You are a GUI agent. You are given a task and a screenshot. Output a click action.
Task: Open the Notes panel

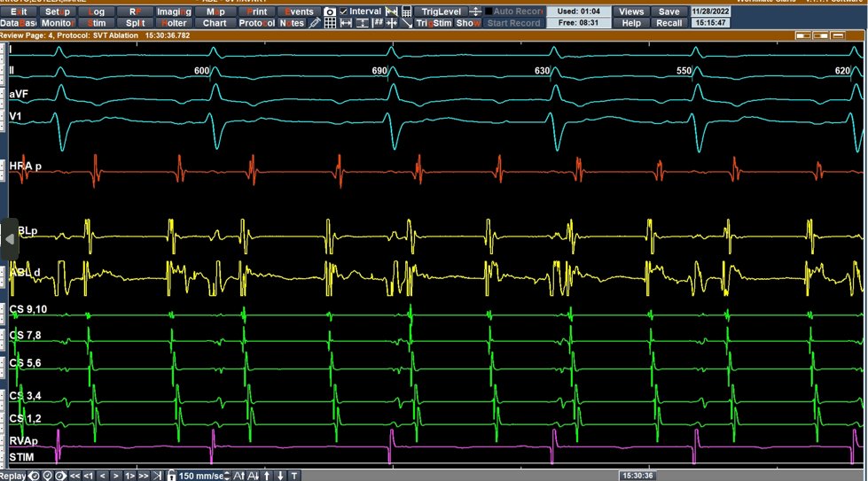tap(292, 23)
